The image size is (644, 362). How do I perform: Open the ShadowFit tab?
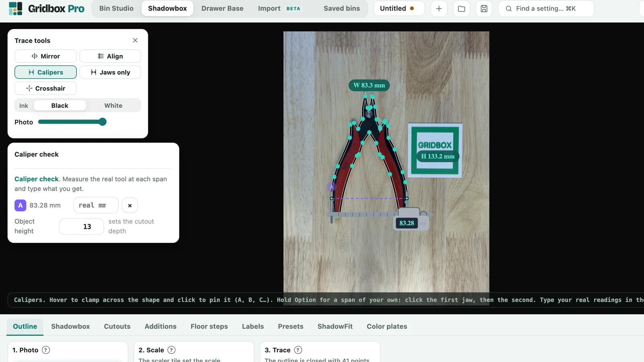point(335,326)
